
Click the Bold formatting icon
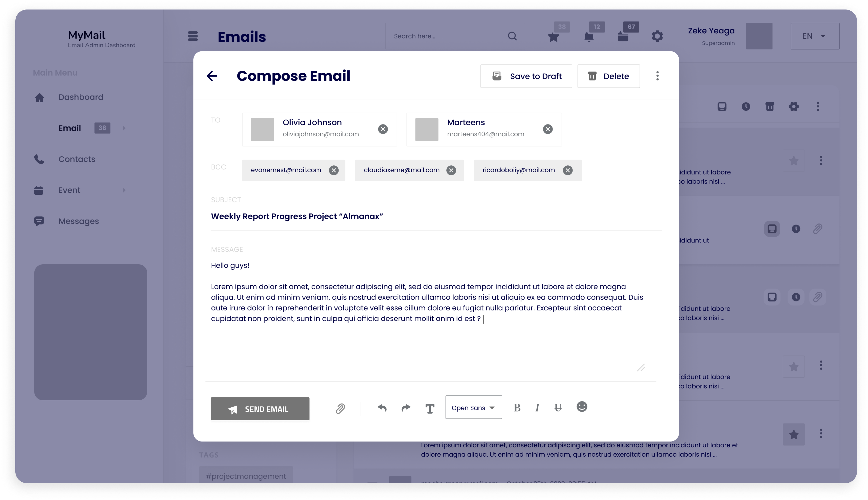coord(517,408)
